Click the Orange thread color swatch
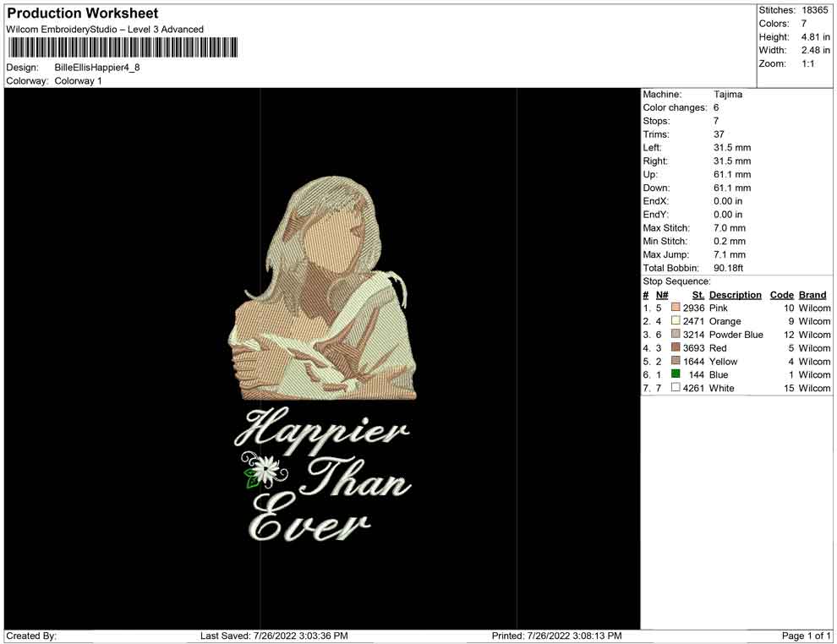 pyautogui.click(x=676, y=321)
